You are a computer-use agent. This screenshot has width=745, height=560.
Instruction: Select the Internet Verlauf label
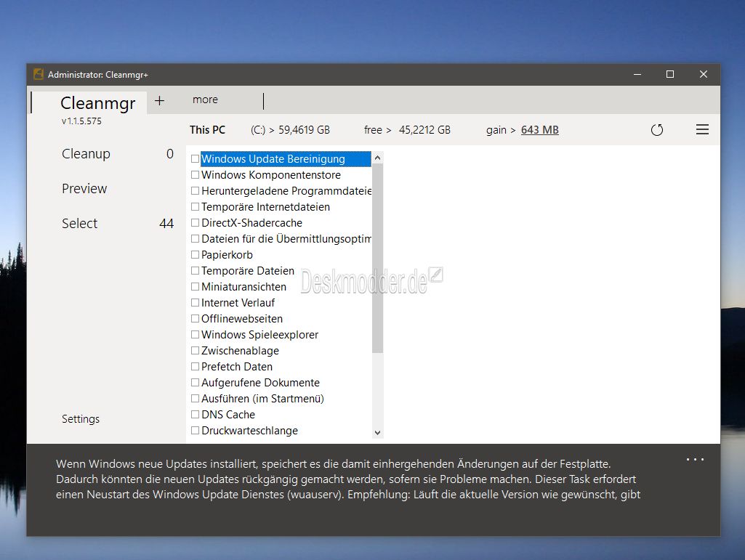(238, 303)
